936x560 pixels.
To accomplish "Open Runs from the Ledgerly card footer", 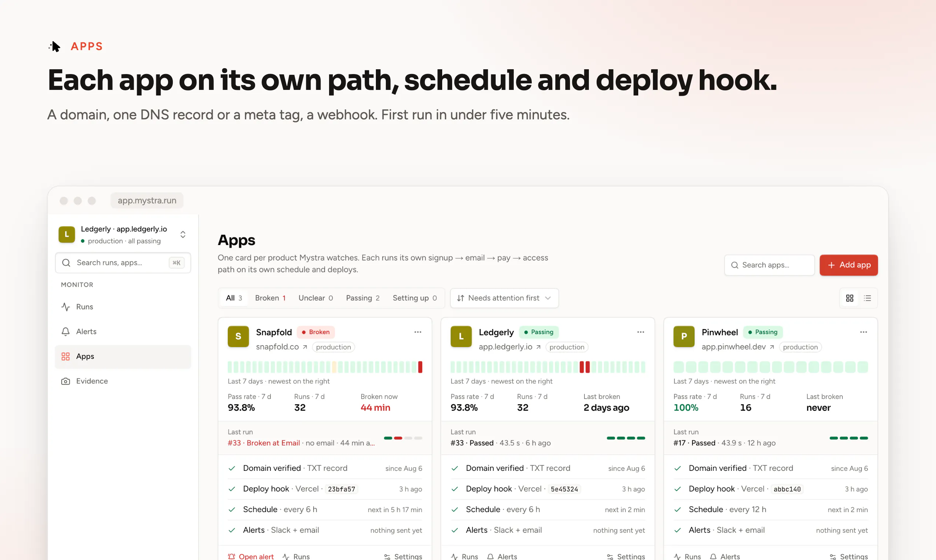I will (465, 556).
